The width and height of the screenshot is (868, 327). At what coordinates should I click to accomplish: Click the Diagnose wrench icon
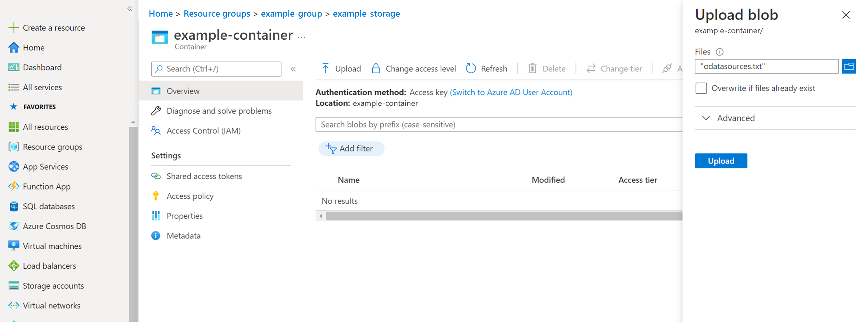click(x=156, y=111)
